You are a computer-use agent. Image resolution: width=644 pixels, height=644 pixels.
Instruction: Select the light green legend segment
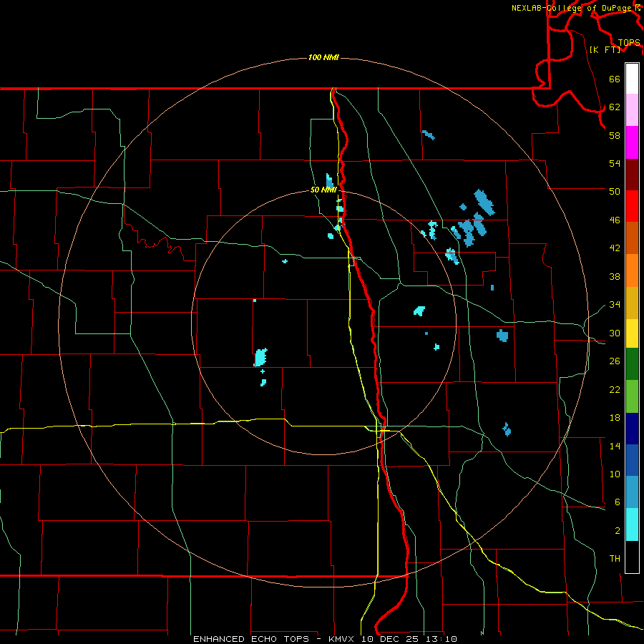point(632,396)
